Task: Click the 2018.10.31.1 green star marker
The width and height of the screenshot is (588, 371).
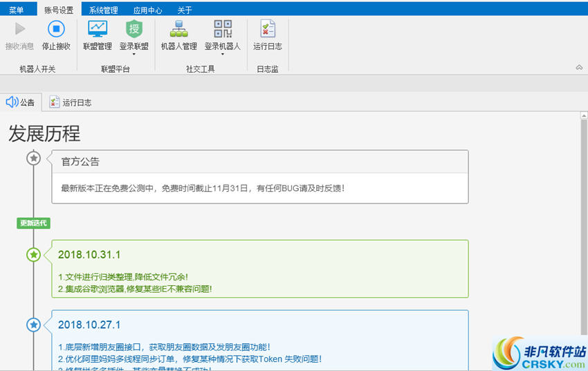Action: [x=34, y=255]
